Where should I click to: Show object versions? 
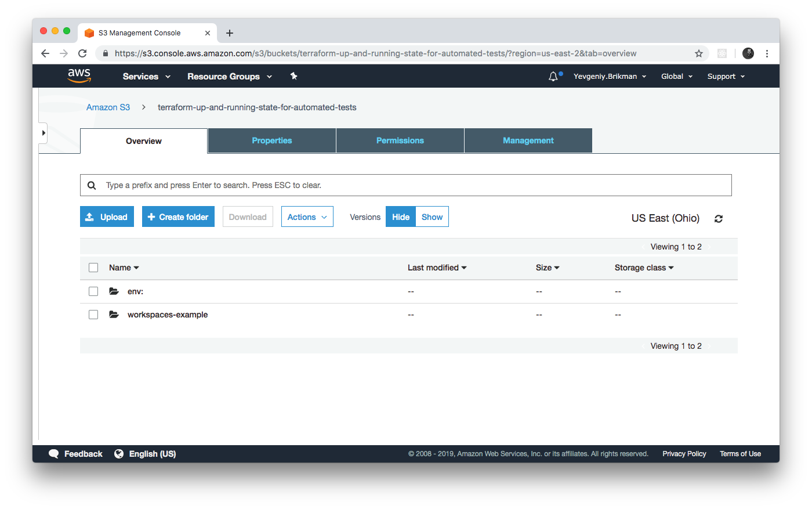(x=432, y=217)
